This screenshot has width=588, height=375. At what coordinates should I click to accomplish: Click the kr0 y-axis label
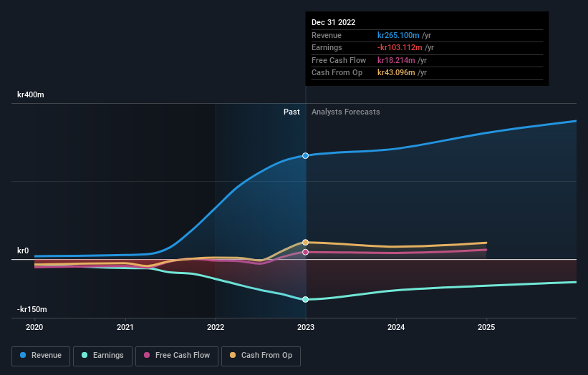click(23, 250)
